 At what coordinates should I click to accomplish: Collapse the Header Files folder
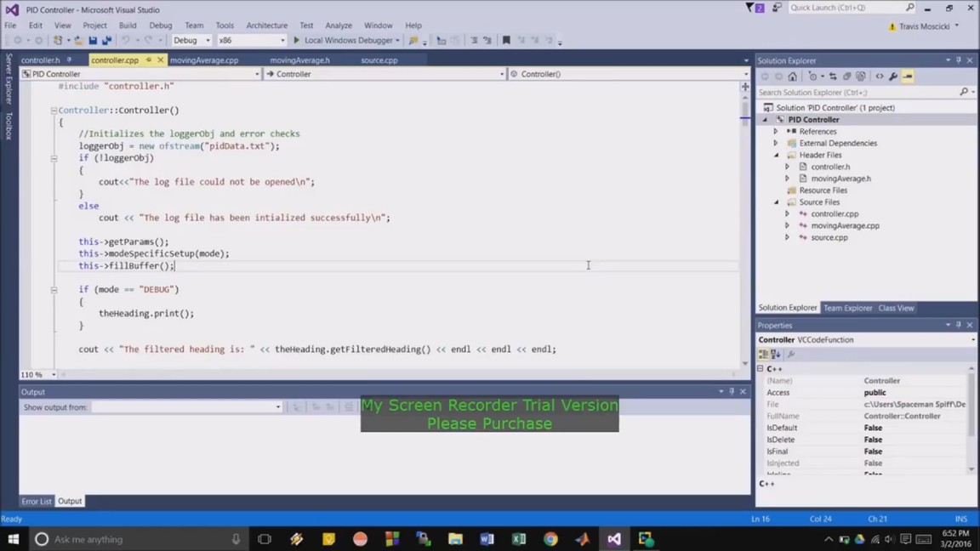776,156
